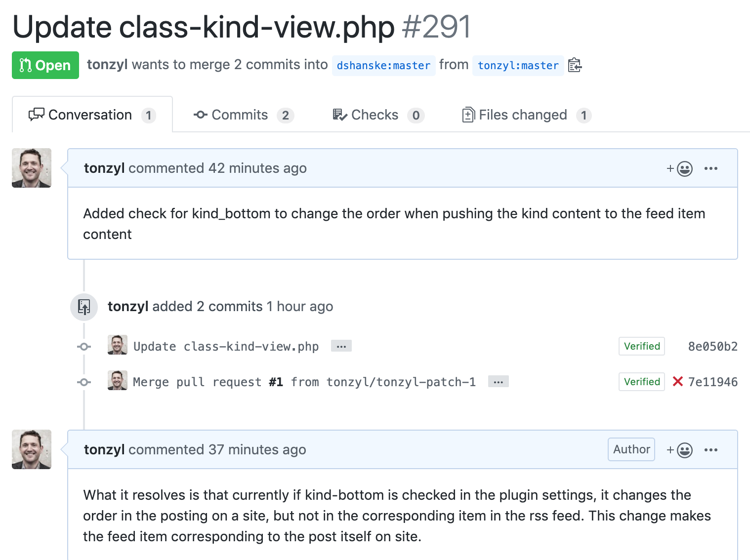The width and height of the screenshot is (750, 560).
Task: Click the commits push event icon
Action: 84,307
